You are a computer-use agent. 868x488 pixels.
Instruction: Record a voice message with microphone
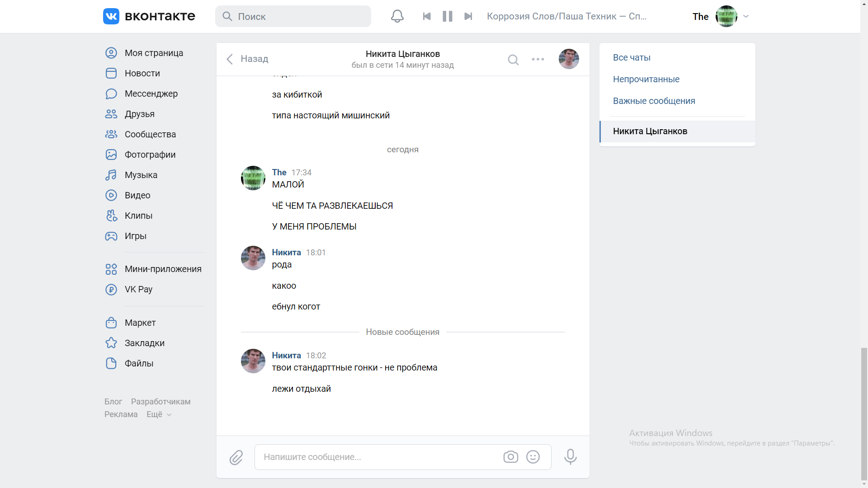(x=570, y=457)
